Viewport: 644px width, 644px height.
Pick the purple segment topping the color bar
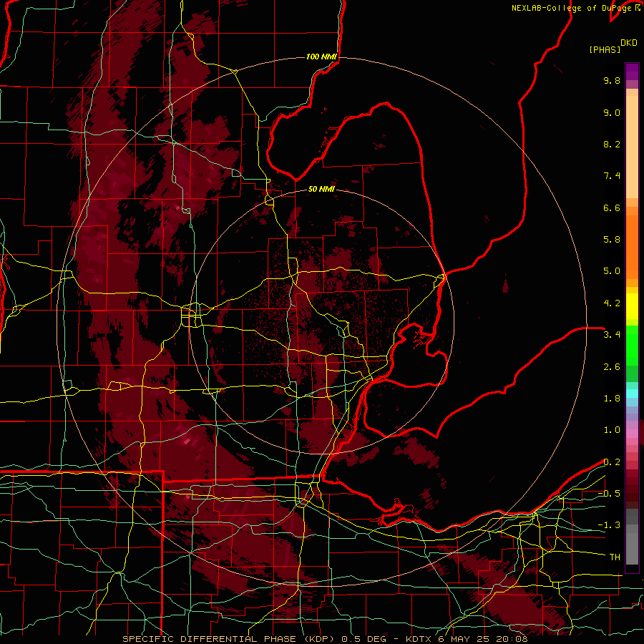632,72
